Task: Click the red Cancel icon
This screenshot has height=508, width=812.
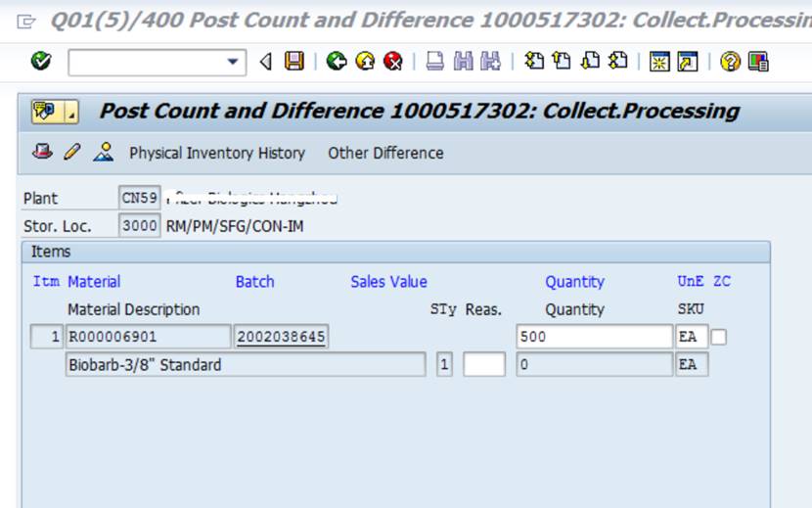Action: [393, 61]
